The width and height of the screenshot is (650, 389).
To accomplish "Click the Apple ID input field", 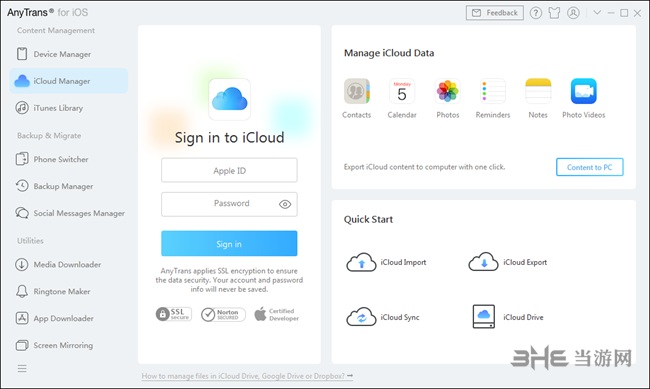I will click(229, 170).
